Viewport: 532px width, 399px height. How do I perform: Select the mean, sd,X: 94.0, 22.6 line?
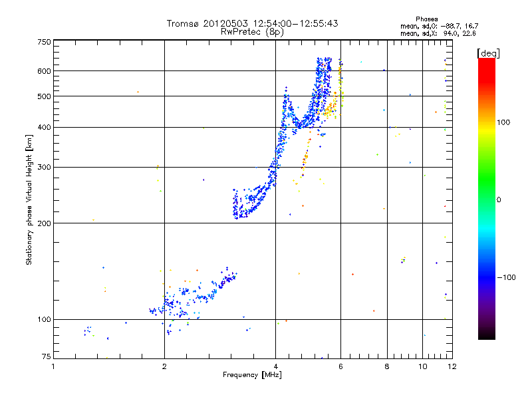click(438, 34)
